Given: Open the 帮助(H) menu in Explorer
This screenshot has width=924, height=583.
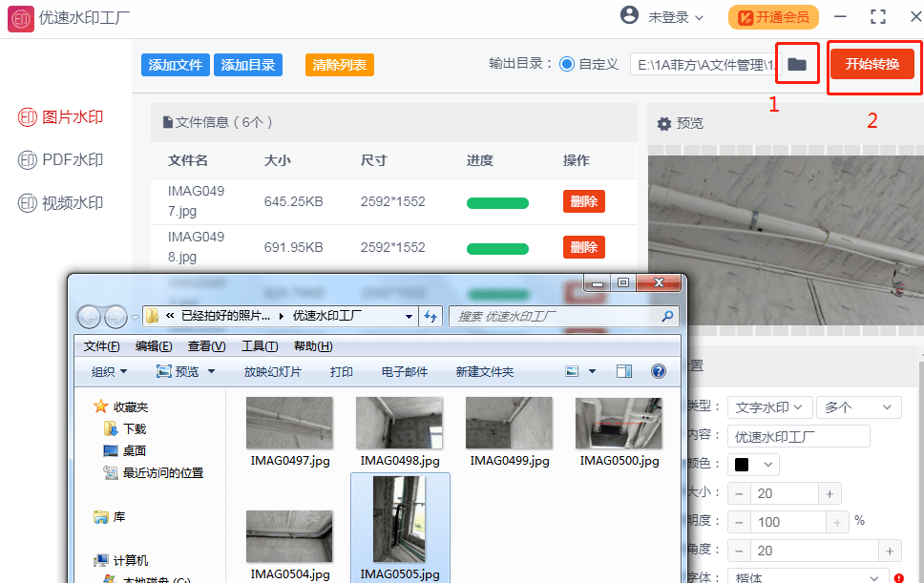Looking at the screenshot, I should pyautogui.click(x=313, y=346).
